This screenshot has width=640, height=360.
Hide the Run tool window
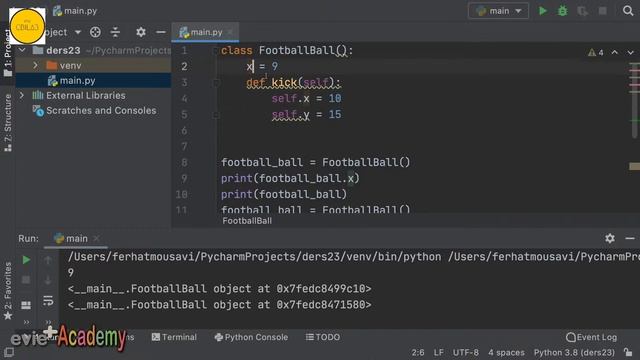(x=630, y=238)
